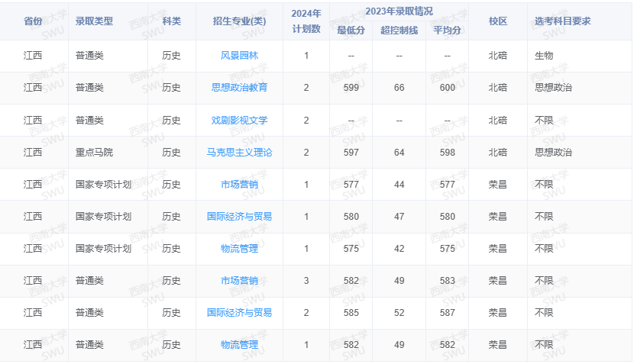Select 荣昌 campus in 国际经济与贸易 普通类 row
This screenshot has width=637, height=364.
498,312
